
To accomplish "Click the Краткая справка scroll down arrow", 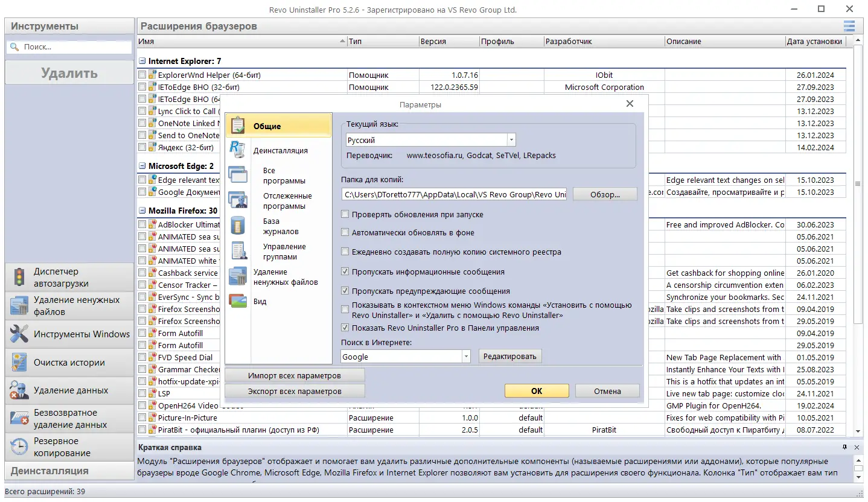I will click(858, 477).
